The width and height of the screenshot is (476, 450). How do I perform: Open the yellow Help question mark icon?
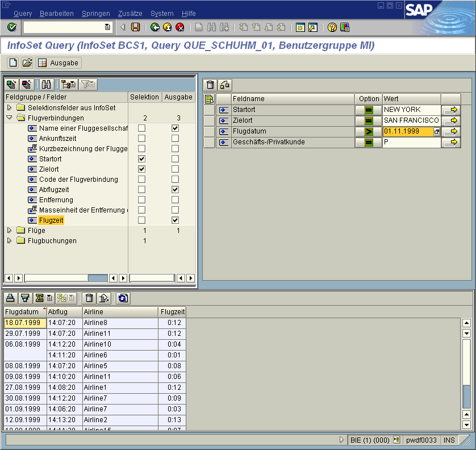(x=332, y=27)
